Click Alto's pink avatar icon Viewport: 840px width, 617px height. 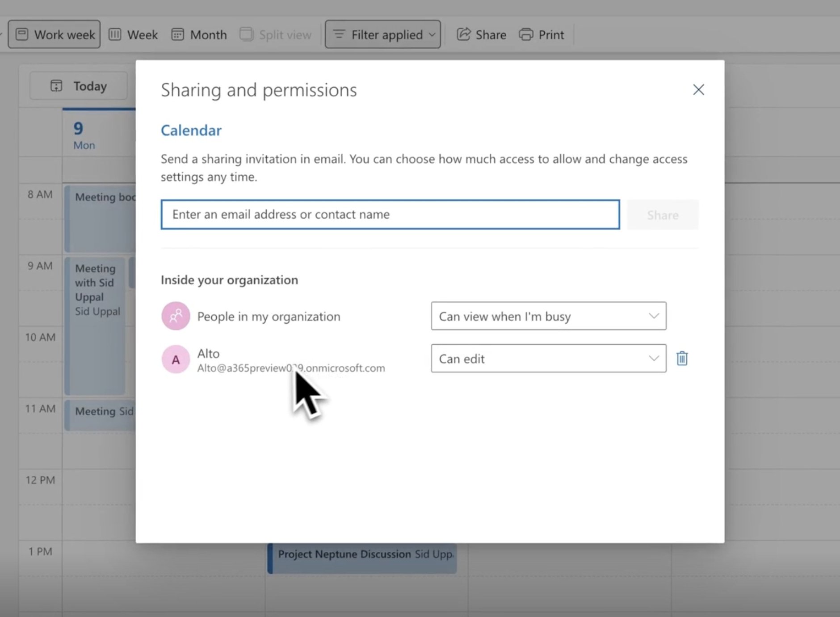coord(176,359)
